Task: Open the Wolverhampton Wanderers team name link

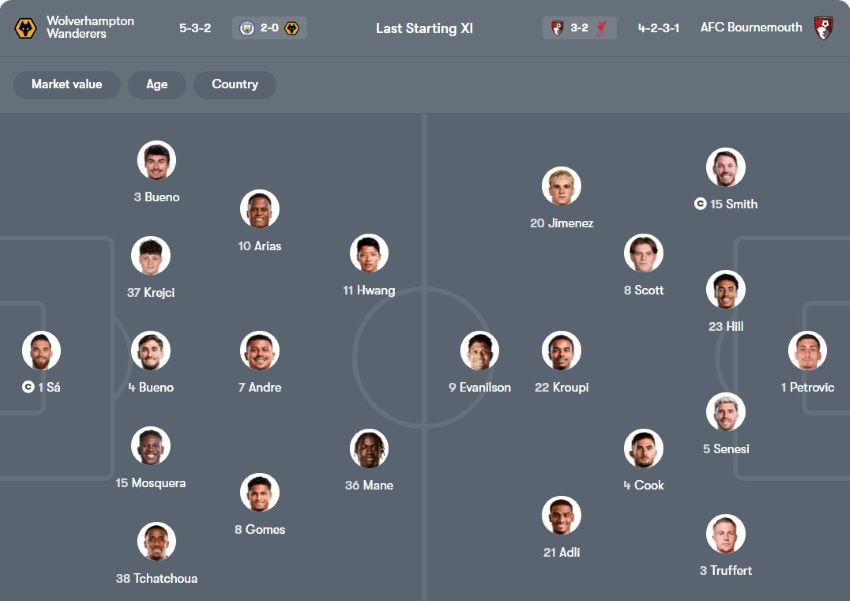Action: tap(90, 28)
